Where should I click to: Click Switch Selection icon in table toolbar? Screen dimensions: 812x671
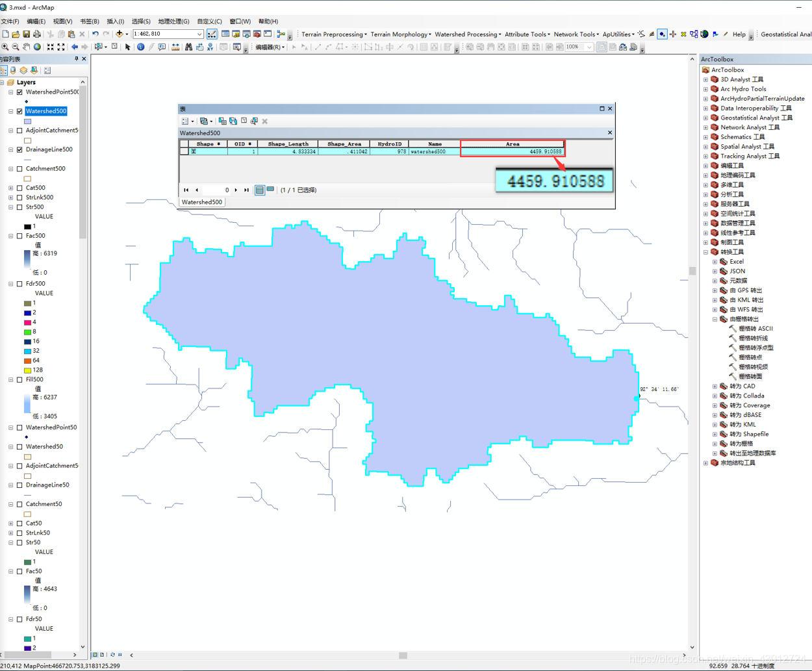coord(233,121)
